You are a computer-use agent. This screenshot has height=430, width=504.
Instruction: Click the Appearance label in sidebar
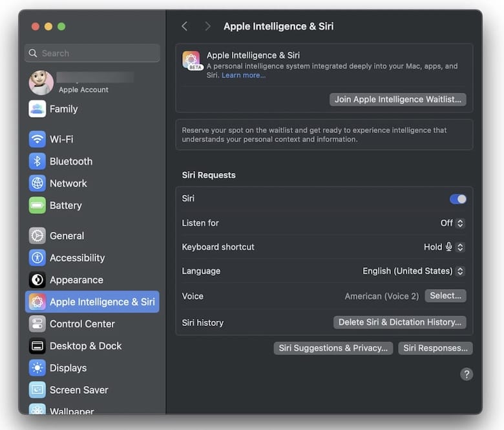pyautogui.click(x=76, y=280)
